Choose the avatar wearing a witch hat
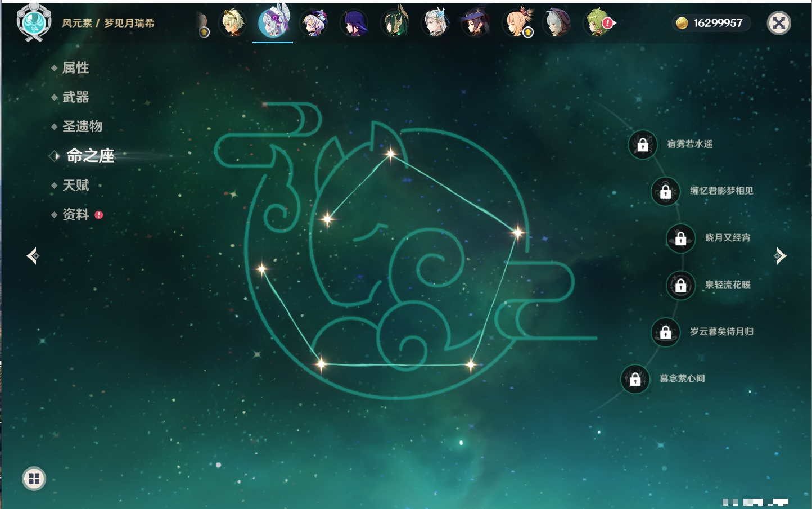812x509 pixels. (x=476, y=23)
